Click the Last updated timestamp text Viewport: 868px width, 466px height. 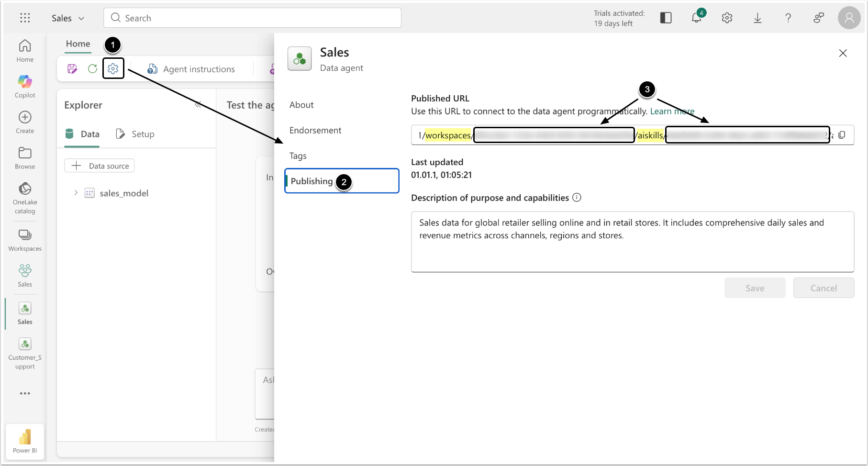tap(442, 175)
